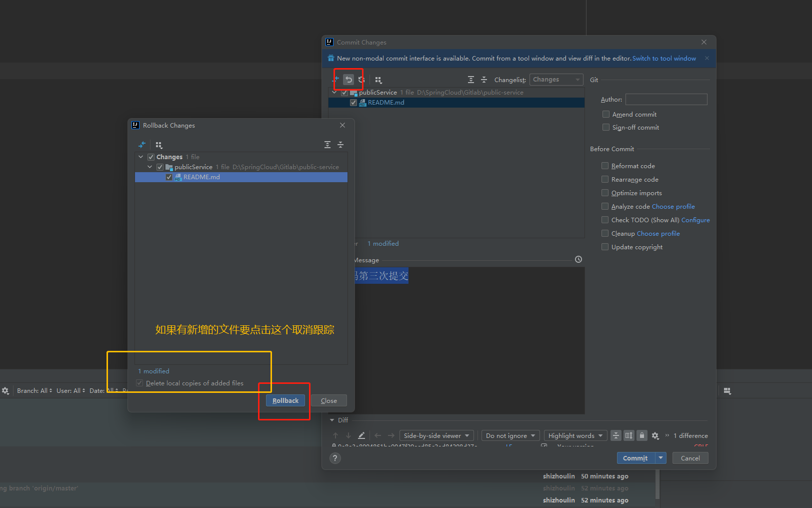Dismiss the non-modal commit notification banner
The width and height of the screenshot is (812, 508).
(707, 58)
